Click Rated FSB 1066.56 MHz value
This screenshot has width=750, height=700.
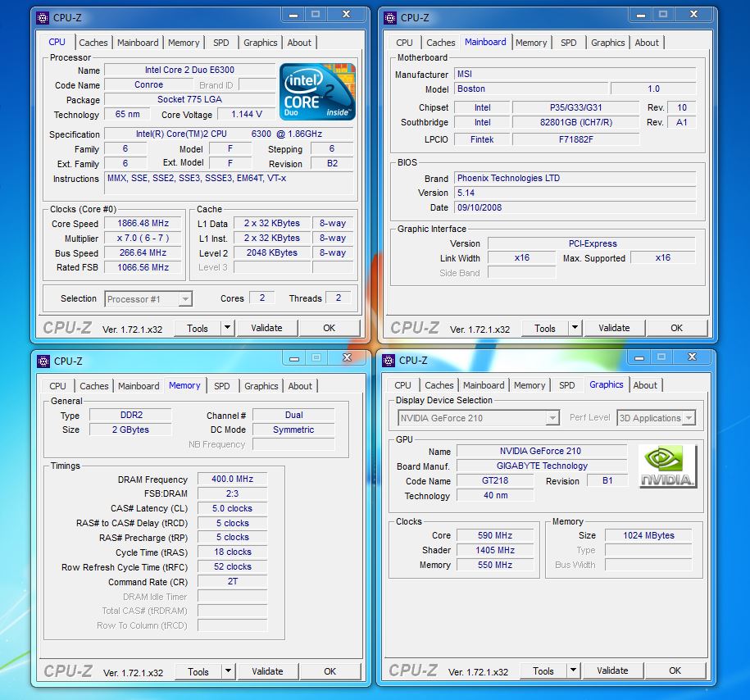(x=143, y=267)
